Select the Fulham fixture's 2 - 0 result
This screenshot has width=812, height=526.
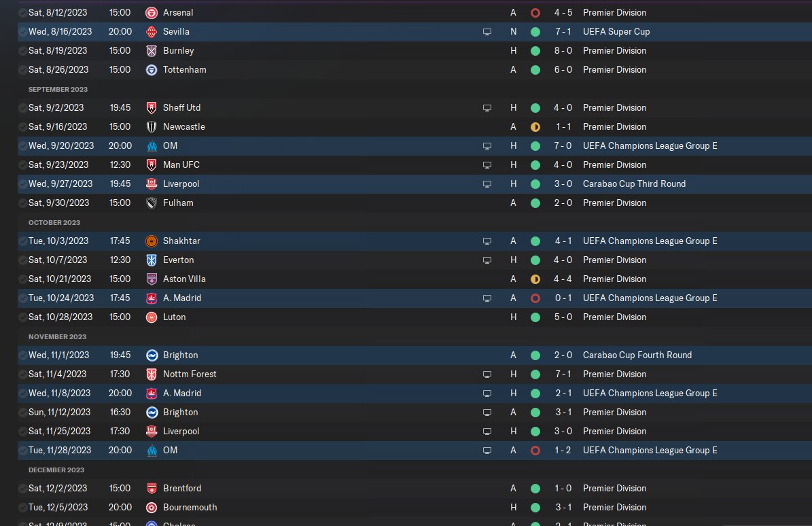pos(561,203)
